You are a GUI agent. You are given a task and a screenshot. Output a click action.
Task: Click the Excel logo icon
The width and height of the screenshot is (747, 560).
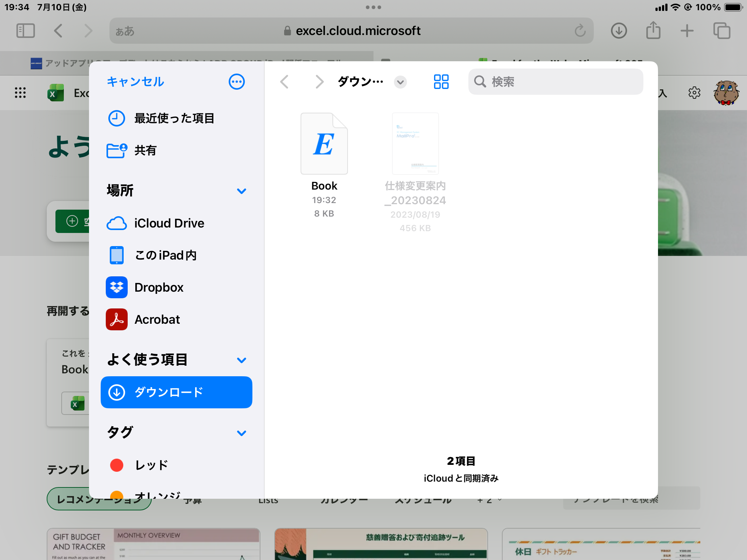point(55,93)
